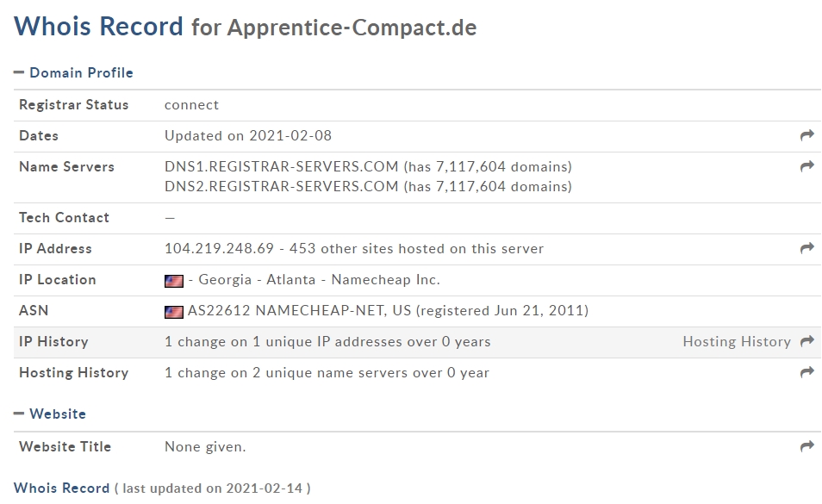Collapse the Website section

[x=50, y=414]
